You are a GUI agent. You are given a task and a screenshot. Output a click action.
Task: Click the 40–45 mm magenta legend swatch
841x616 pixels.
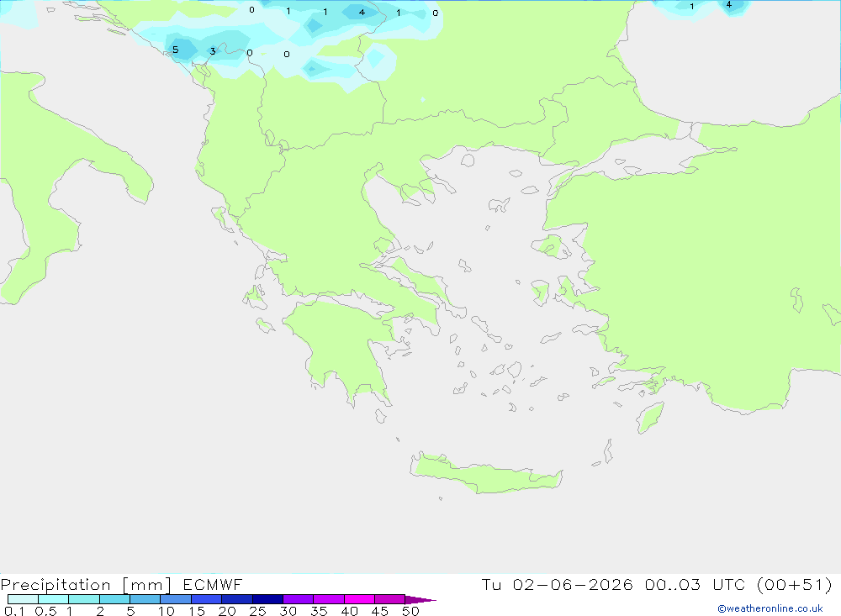359,599
